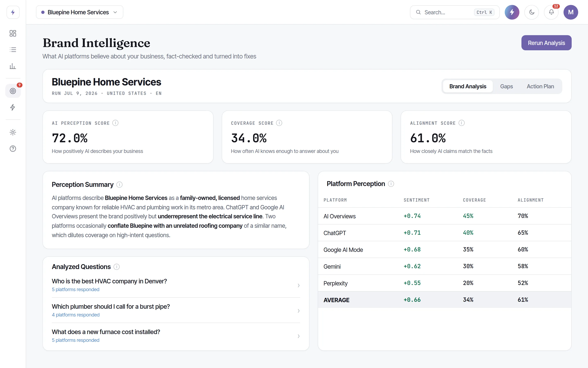
Task: Click Perplexity alignment value 52%
Action: click(523, 283)
